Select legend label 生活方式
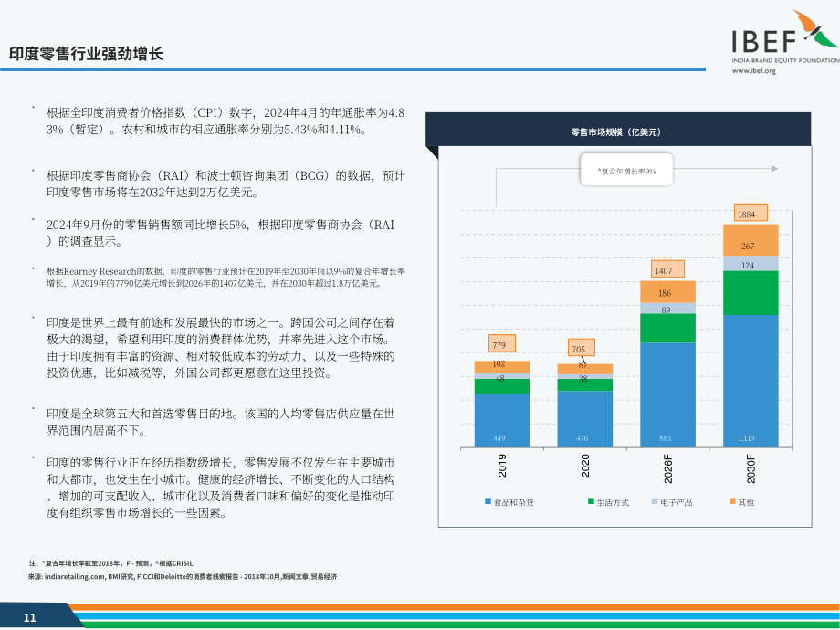 click(x=613, y=502)
